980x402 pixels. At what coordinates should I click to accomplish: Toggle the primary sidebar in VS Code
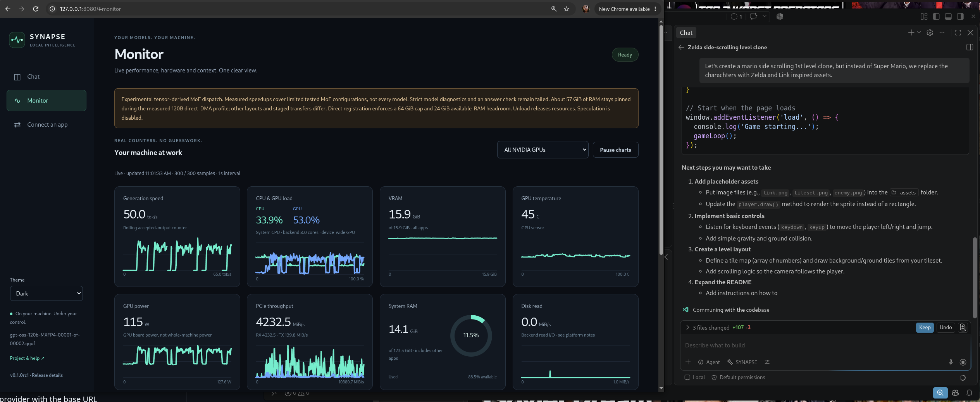936,16
